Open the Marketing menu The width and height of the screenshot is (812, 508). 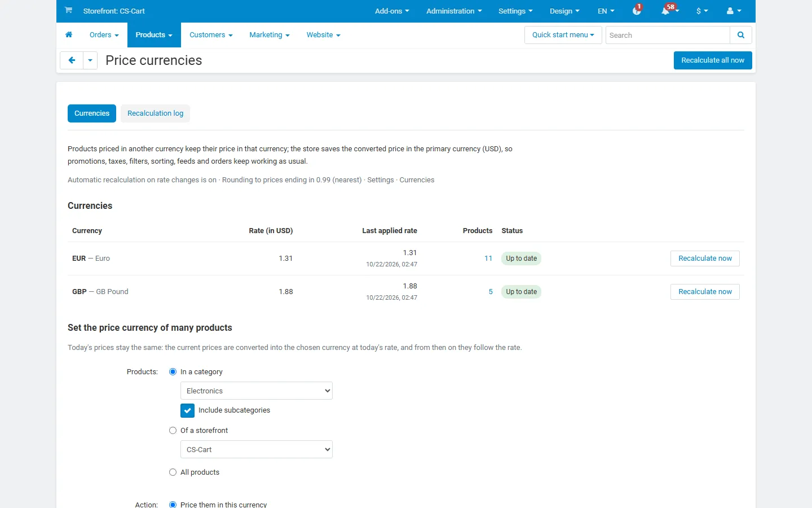[270, 35]
